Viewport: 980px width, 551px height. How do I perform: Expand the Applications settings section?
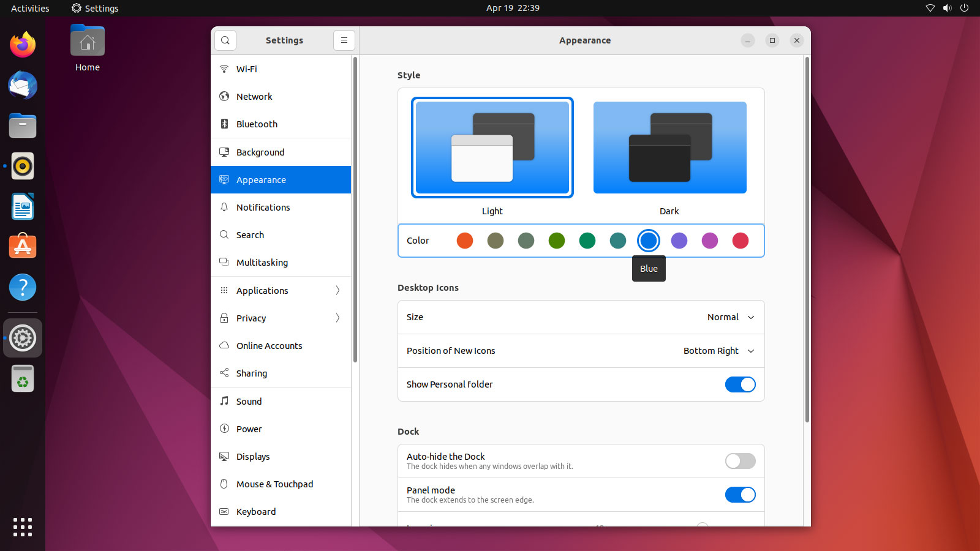pyautogui.click(x=279, y=290)
